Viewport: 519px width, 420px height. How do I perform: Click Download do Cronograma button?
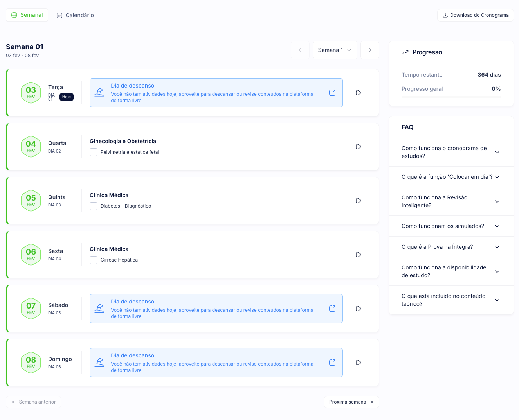[x=475, y=15]
